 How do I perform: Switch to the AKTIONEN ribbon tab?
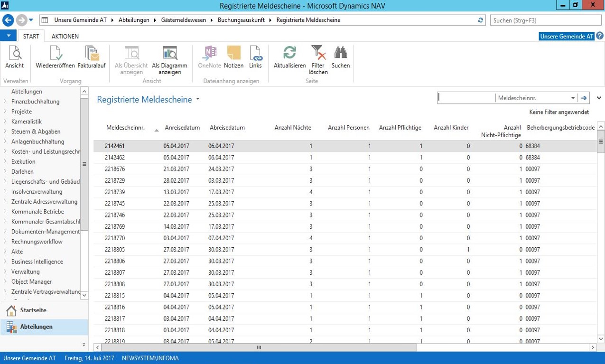(x=65, y=36)
